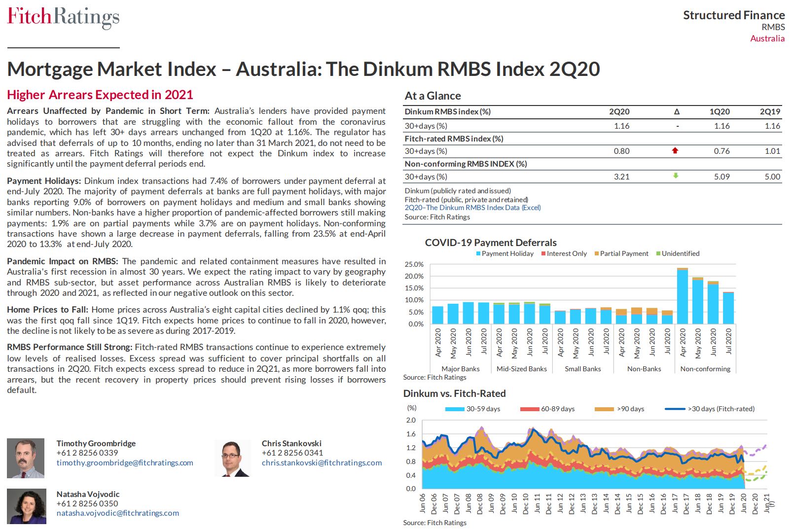The height and width of the screenshot is (532, 793).
Task: Click phone number '+61 2 8256 0339'
Action: tap(87, 453)
